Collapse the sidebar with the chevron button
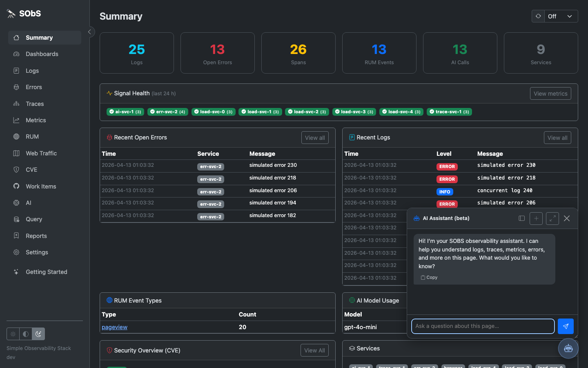 pyautogui.click(x=90, y=32)
